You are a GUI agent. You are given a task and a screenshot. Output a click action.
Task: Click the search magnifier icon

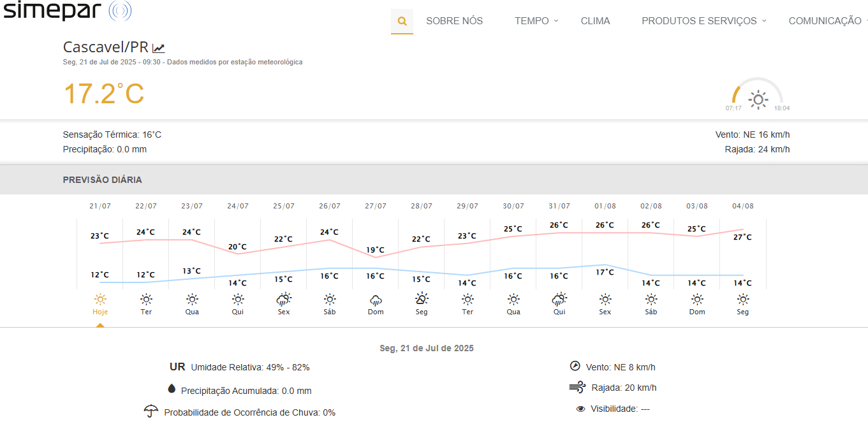(x=402, y=21)
